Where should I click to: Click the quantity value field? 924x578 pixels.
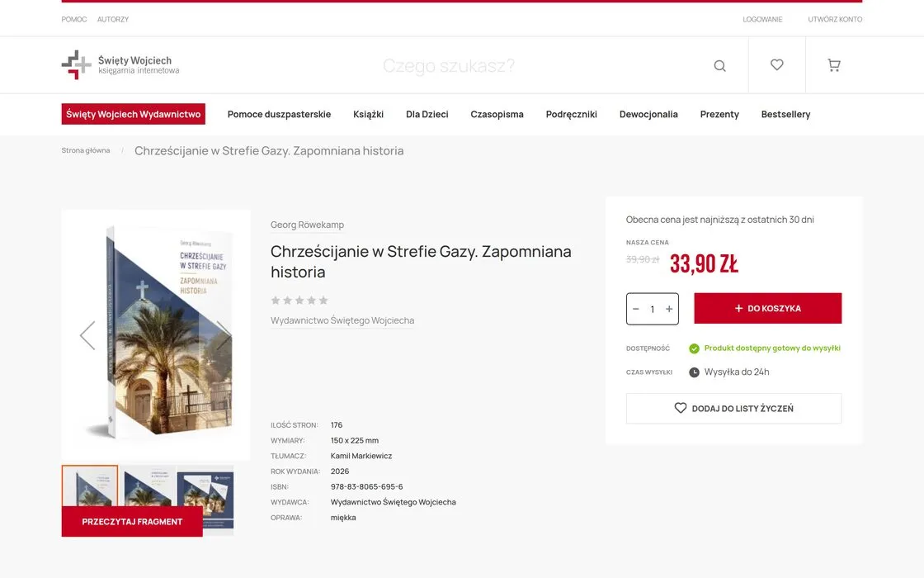653,309
